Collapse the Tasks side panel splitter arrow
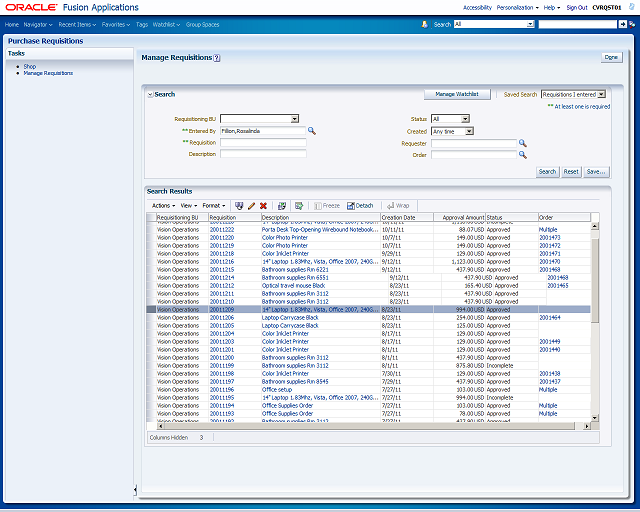 [x=135, y=490]
